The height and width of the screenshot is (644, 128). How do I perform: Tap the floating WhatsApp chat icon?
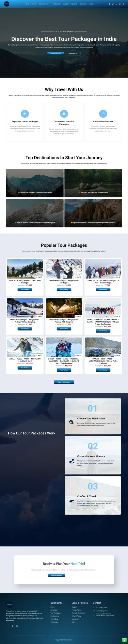coord(124,640)
